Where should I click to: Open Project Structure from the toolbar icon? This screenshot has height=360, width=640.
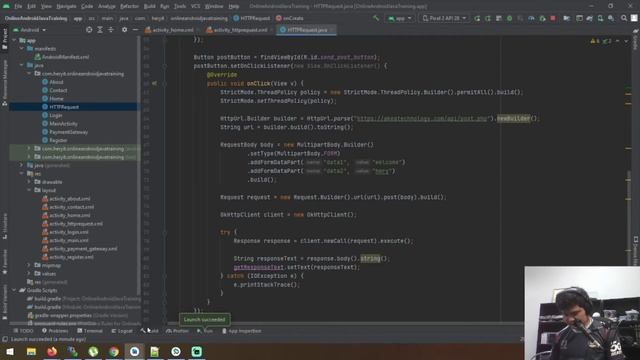point(567,18)
